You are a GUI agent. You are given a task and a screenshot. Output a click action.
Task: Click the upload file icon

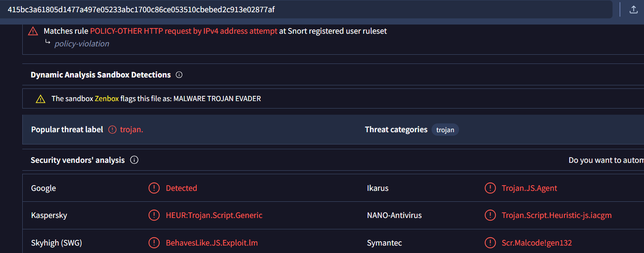click(634, 9)
